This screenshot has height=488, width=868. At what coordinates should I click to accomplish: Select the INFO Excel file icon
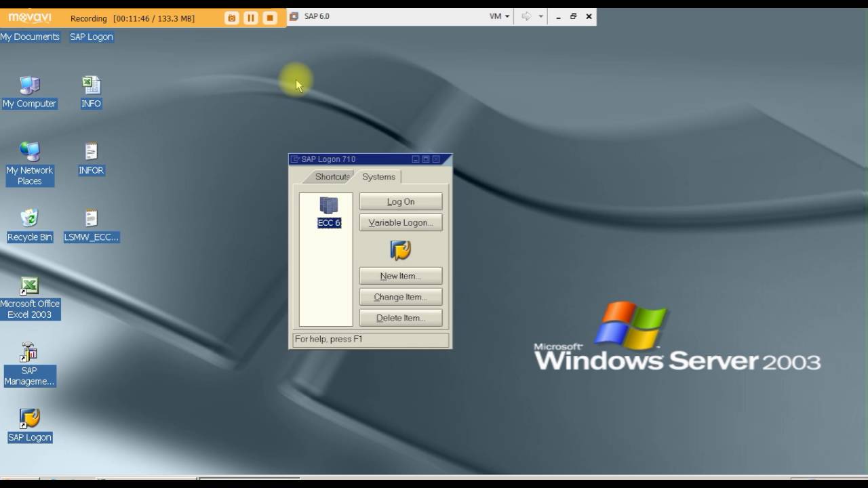point(91,92)
